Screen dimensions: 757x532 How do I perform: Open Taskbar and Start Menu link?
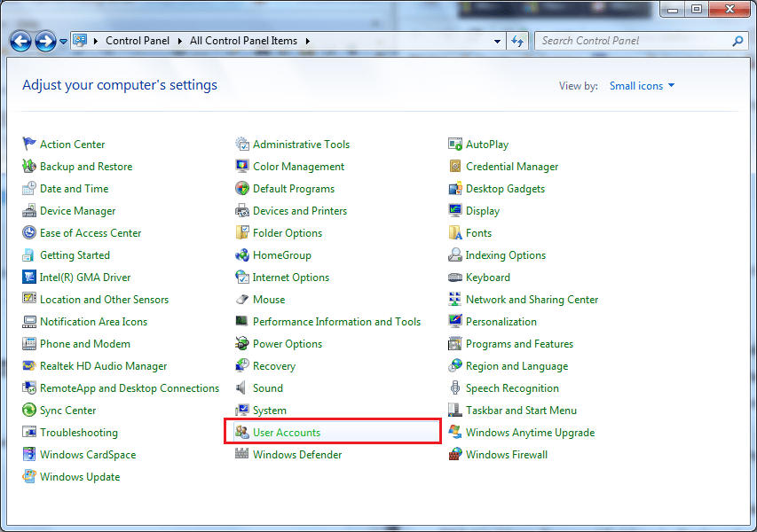click(521, 411)
